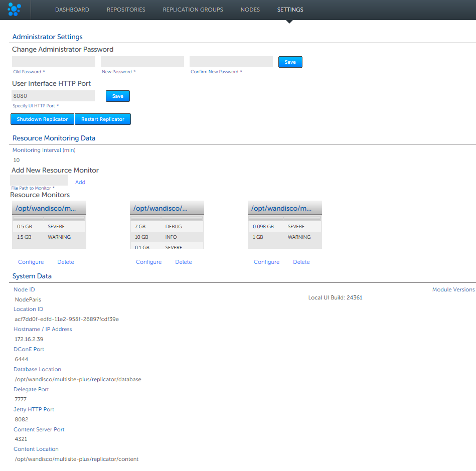Screen dimensions: 476x471
Task: Click Shutdown Replicator button
Action: 42,119
